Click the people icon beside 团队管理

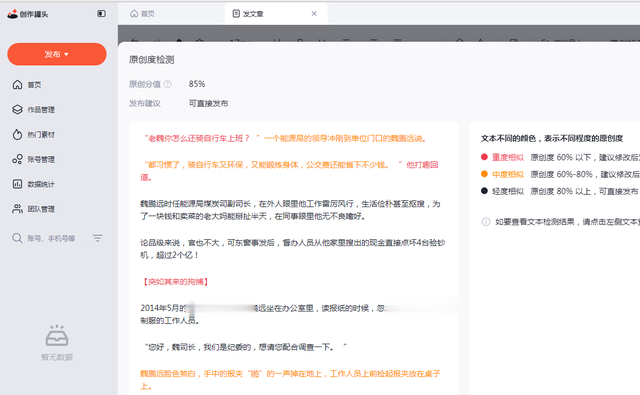pyautogui.click(x=17, y=209)
